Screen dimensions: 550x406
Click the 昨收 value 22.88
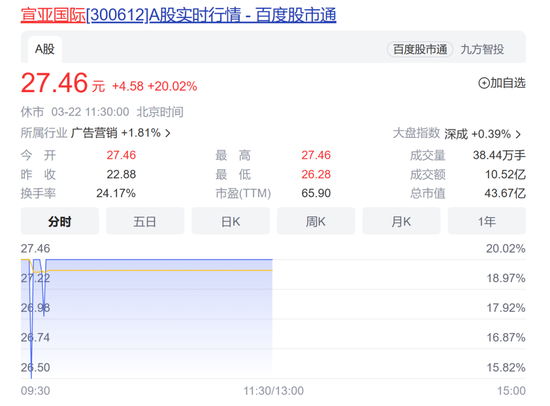121,174
